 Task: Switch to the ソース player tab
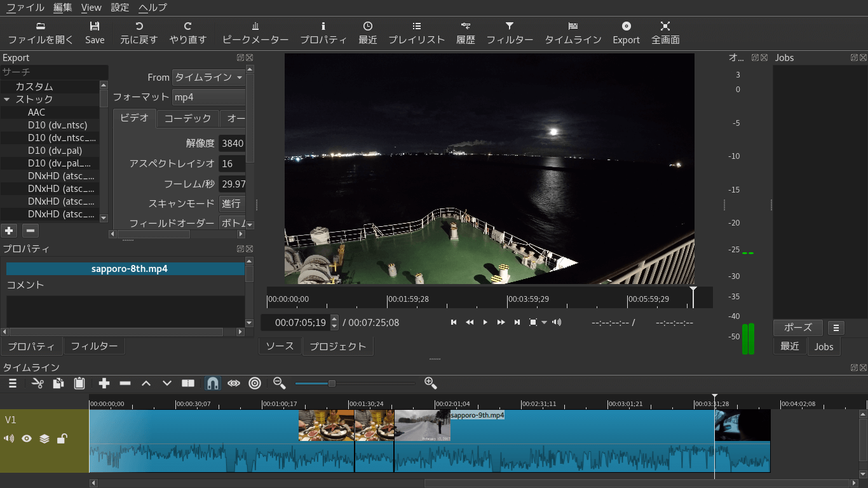click(x=280, y=346)
